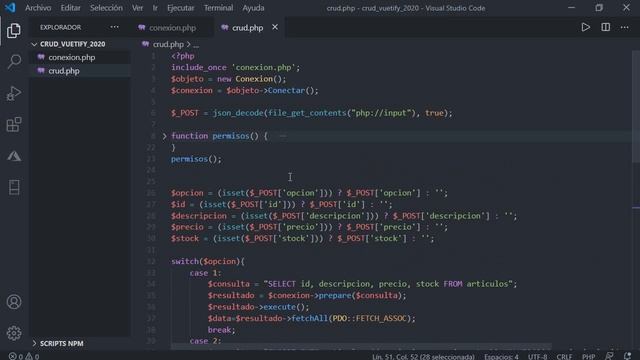Viewport: 640px width, 360px height.
Task: Select crud.php in the explorer tree
Action: (64, 71)
